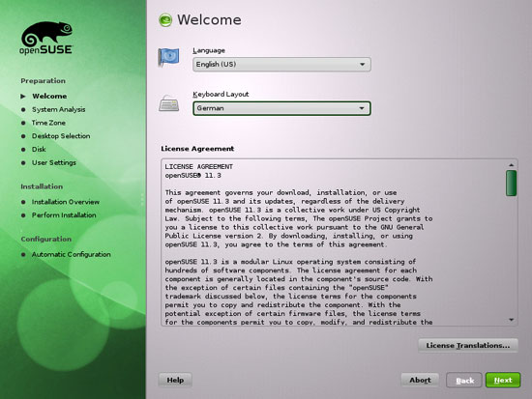Viewport: 532px width, 399px height.
Task: Click the current-step arrow beside Welcome
Action: 23,97
